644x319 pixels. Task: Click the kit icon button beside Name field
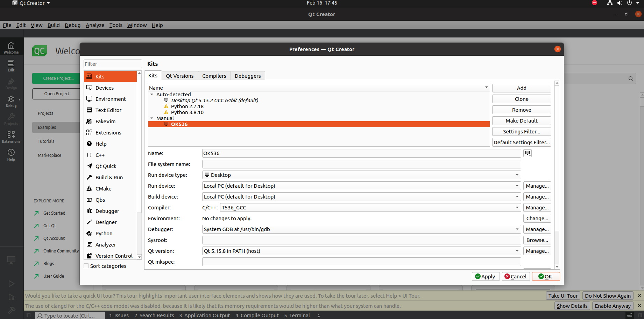point(528,153)
